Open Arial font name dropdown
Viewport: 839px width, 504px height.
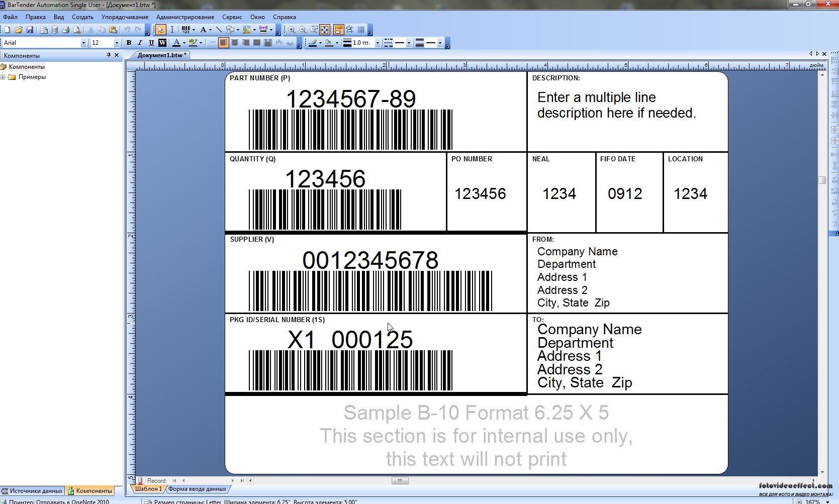(x=83, y=43)
